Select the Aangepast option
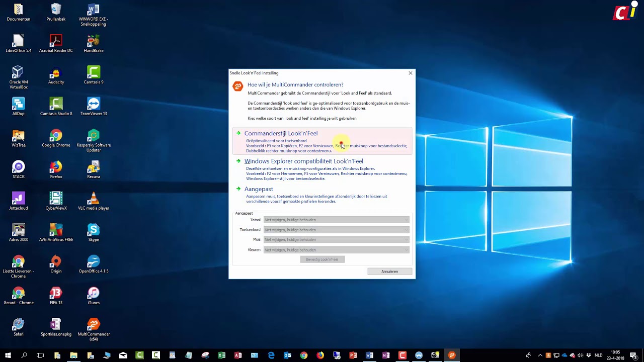The width and height of the screenshot is (644, 362). pos(322,195)
